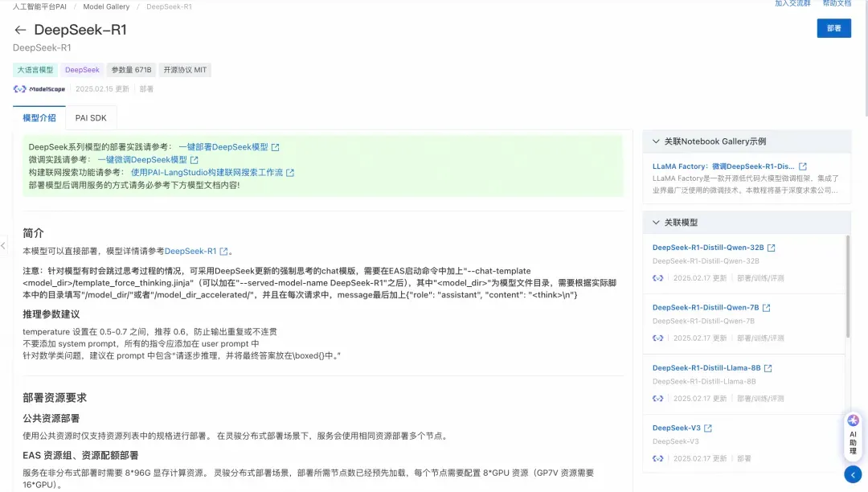Open DeepSeek-V3 related model
The image size is (868, 492).
coord(676,428)
